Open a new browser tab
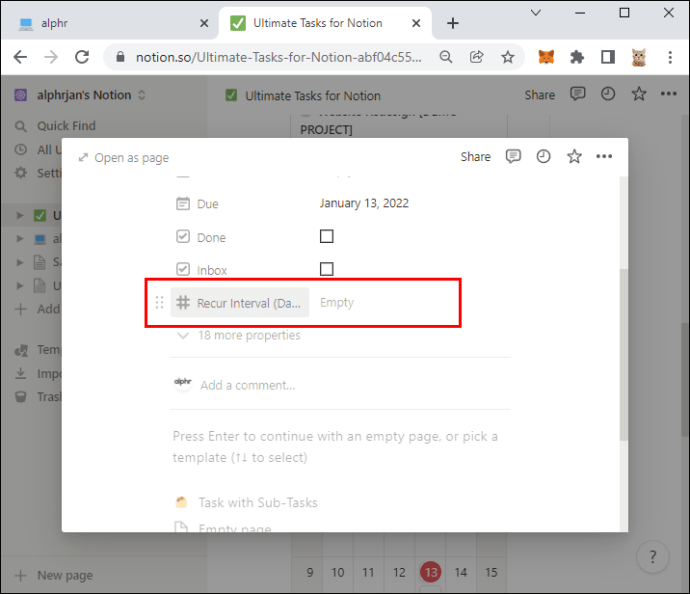Image resolution: width=690 pixels, height=594 pixels. pyautogui.click(x=453, y=23)
